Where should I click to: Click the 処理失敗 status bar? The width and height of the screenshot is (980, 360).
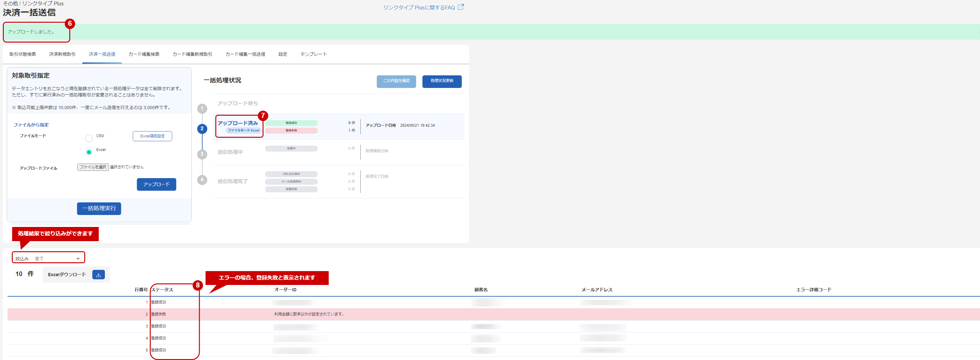click(x=291, y=189)
